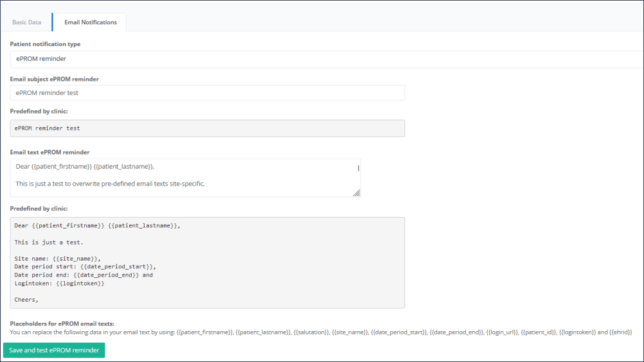This screenshot has height=362, width=644.
Task: Click the scrollbar in the email text area
Action: pyautogui.click(x=358, y=168)
